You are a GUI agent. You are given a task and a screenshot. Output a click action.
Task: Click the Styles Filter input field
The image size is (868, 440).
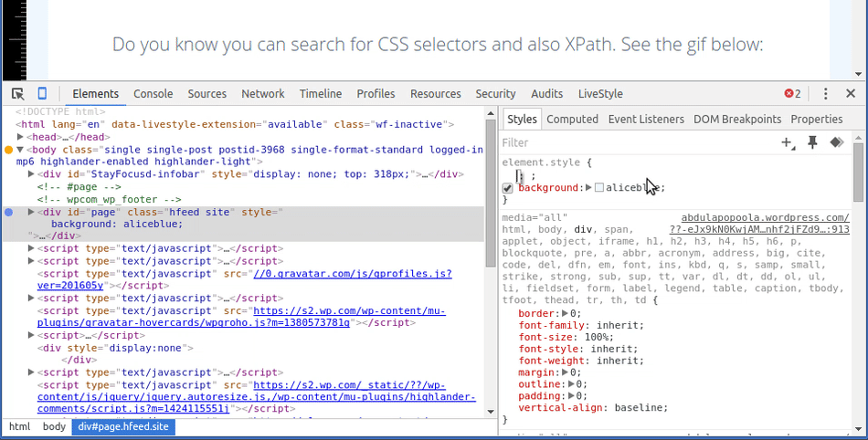(630, 142)
